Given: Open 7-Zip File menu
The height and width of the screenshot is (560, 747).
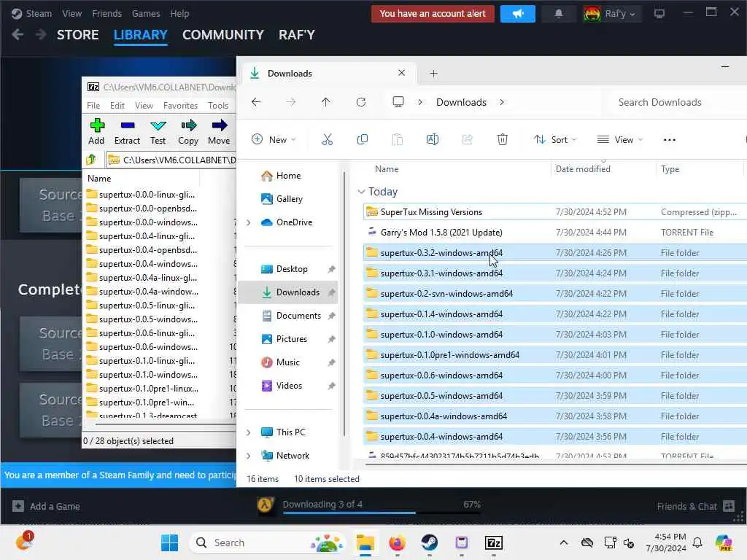Looking at the screenshot, I should (x=93, y=106).
